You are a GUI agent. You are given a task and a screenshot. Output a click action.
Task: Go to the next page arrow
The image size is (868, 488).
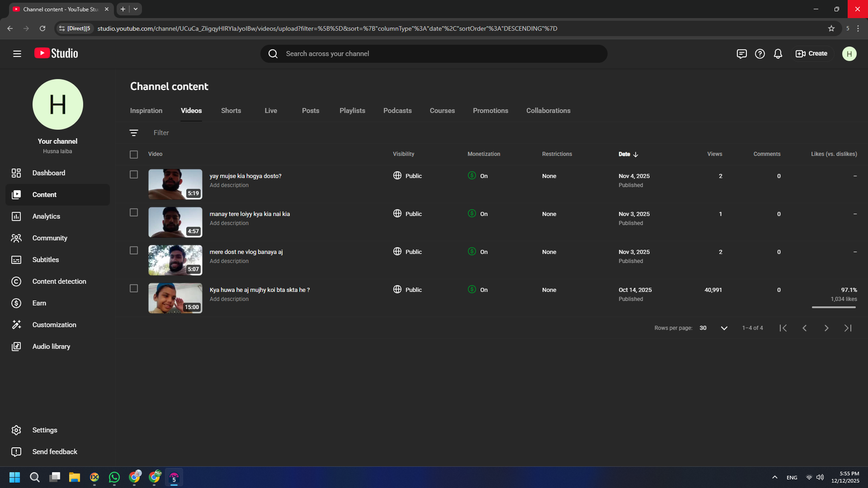pyautogui.click(x=826, y=328)
